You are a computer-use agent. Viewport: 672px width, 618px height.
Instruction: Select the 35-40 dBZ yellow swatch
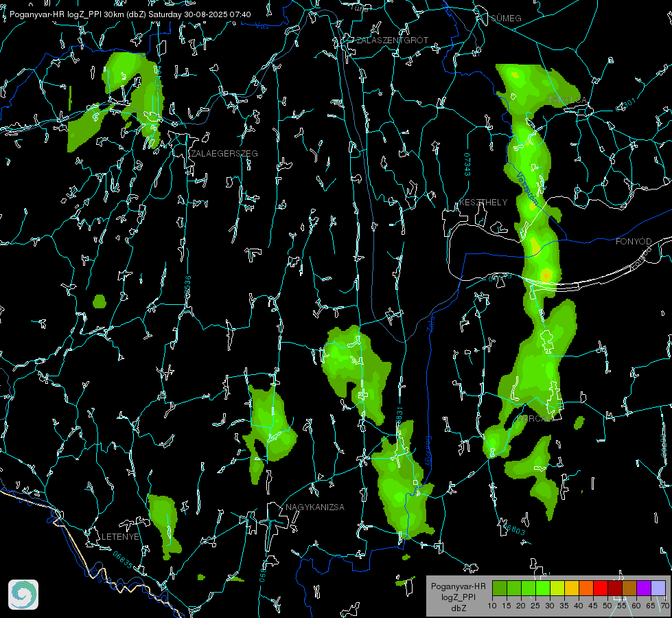pos(572,588)
